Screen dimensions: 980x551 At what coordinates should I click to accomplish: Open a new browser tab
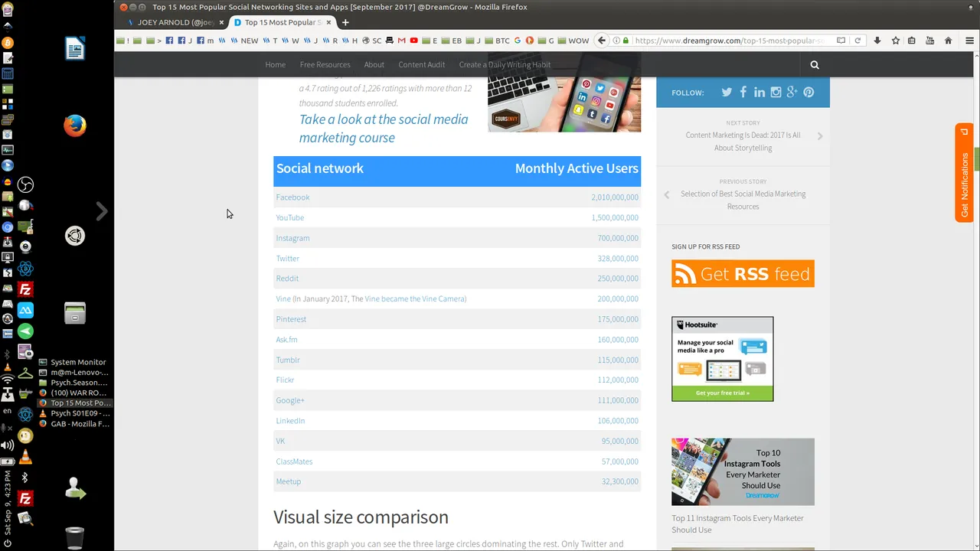[345, 22]
